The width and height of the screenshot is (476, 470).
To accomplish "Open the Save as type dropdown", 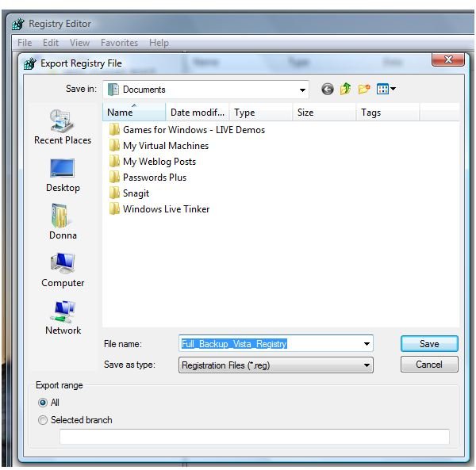I will pyautogui.click(x=275, y=365).
